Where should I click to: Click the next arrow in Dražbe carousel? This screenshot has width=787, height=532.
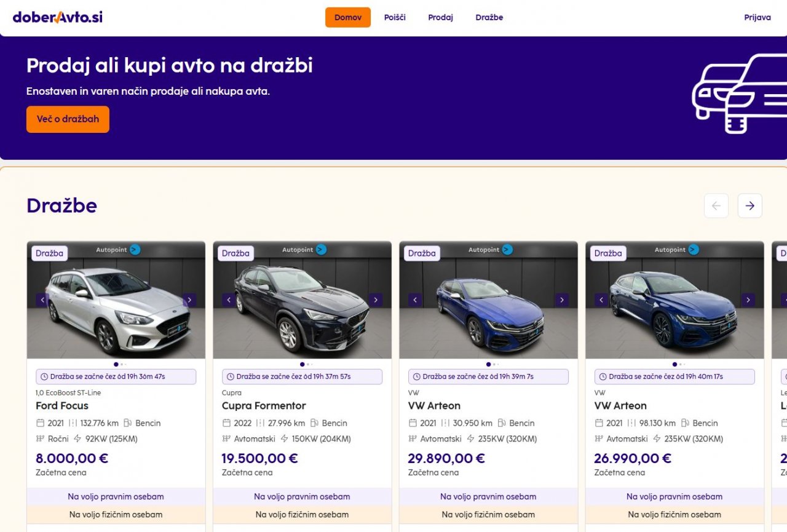749,206
